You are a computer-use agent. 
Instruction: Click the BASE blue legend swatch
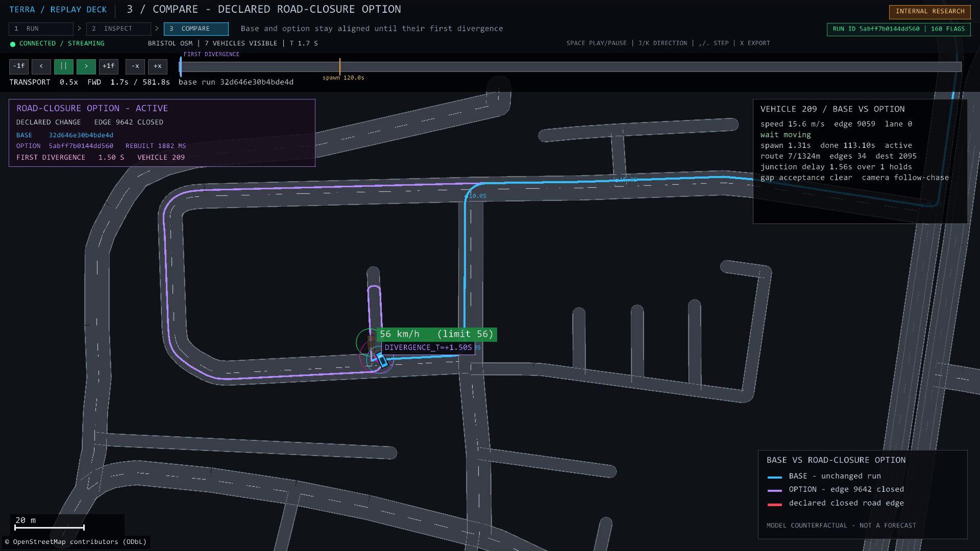[x=774, y=477]
